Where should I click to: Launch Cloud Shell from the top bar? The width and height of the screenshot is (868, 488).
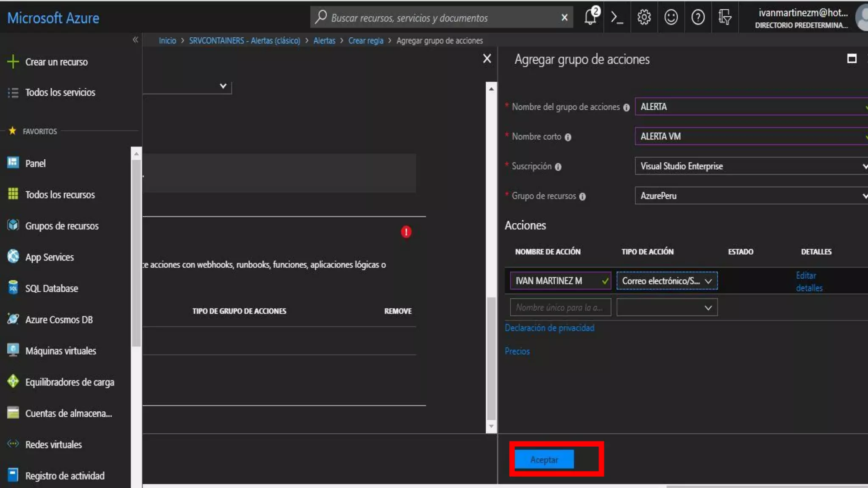(x=617, y=17)
